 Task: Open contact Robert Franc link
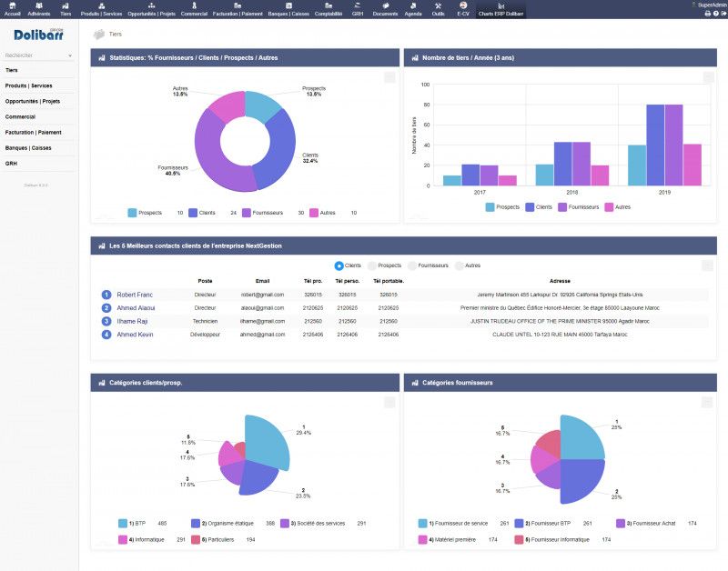pos(135,295)
